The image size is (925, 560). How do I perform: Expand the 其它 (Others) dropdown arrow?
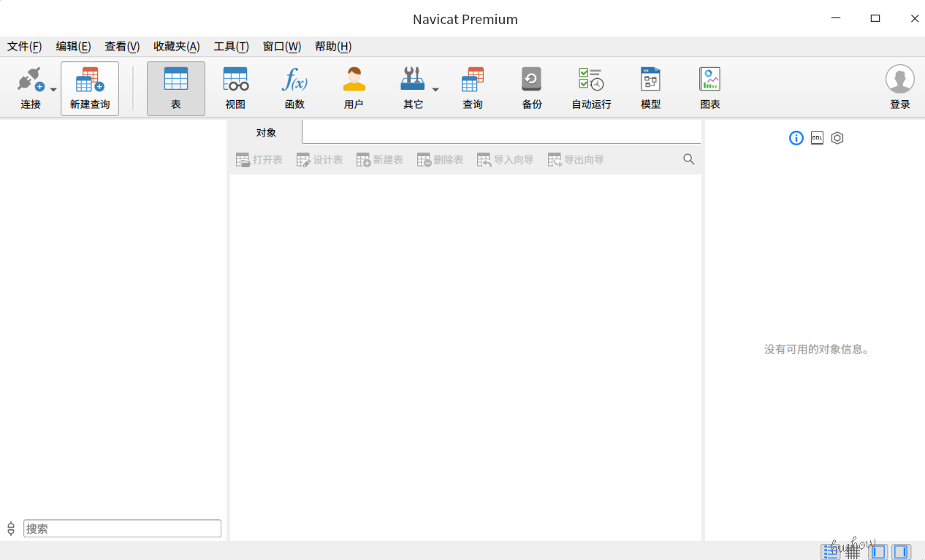[435, 90]
